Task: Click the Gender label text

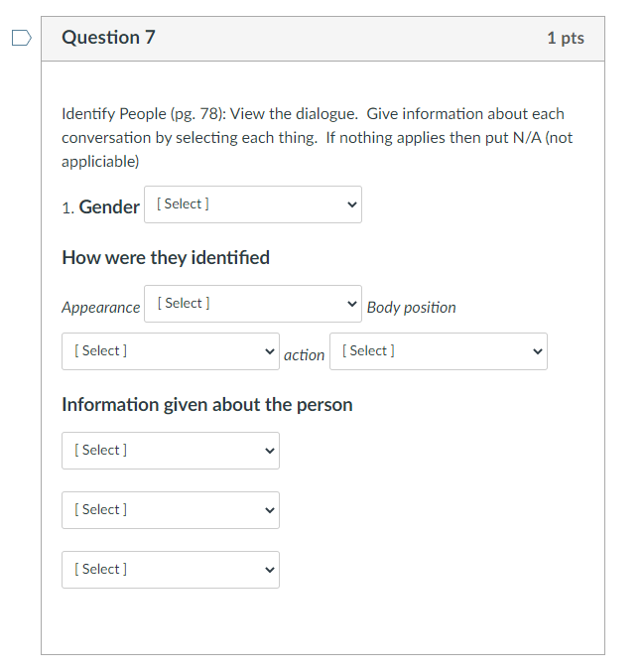Action: point(108,206)
